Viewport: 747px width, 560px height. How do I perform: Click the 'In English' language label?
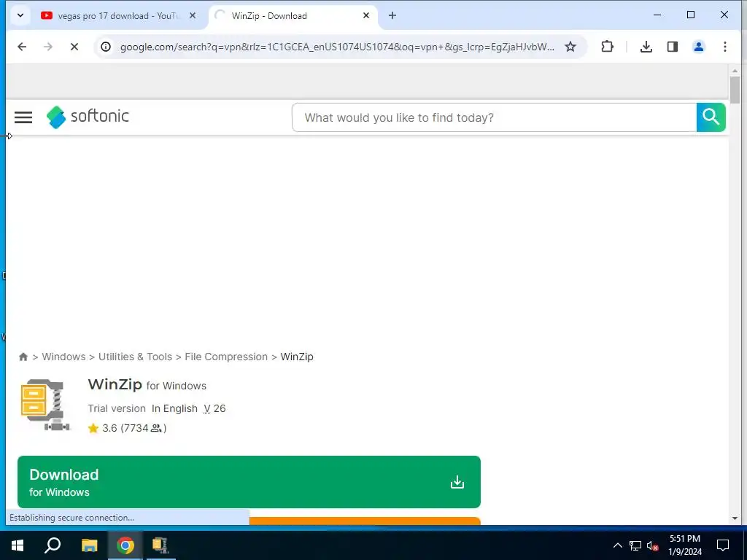coord(174,408)
